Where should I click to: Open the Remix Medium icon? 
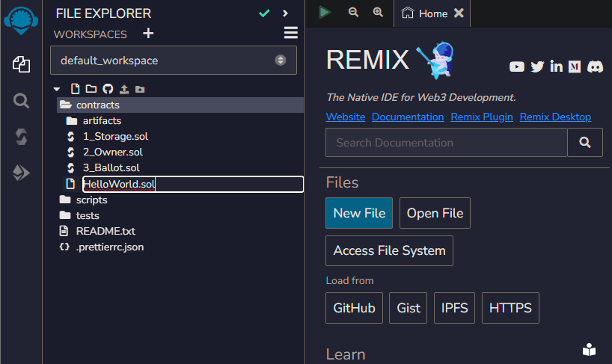tap(575, 67)
